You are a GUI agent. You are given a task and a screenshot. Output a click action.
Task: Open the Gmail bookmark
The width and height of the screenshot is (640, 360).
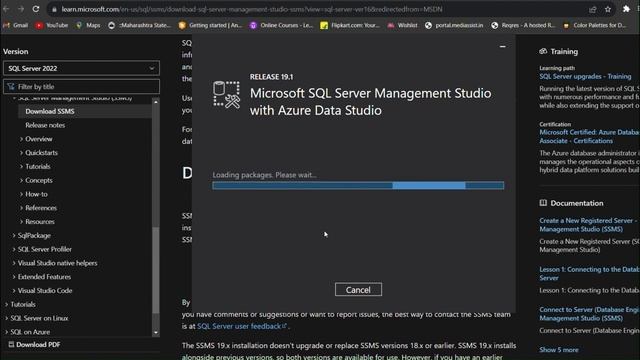16,25
